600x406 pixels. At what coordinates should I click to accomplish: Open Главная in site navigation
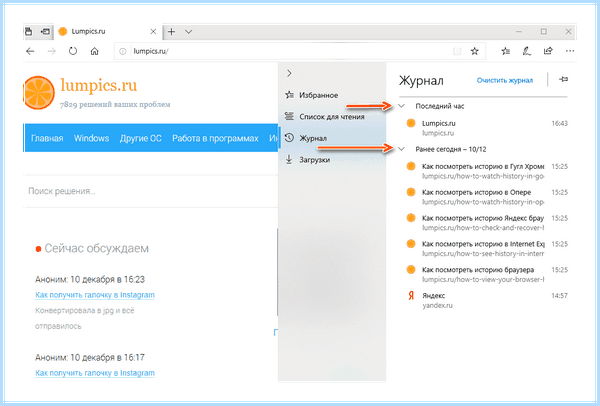point(47,138)
